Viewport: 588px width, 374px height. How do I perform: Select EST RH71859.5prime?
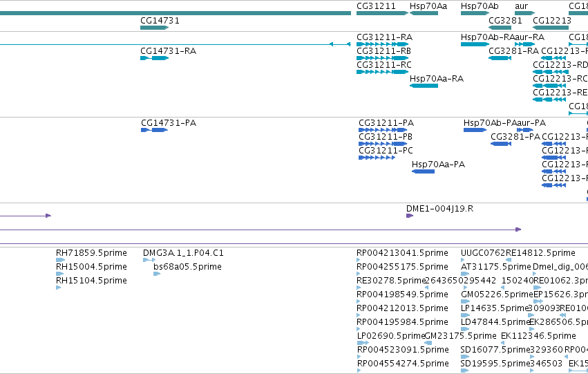pos(91,253)
